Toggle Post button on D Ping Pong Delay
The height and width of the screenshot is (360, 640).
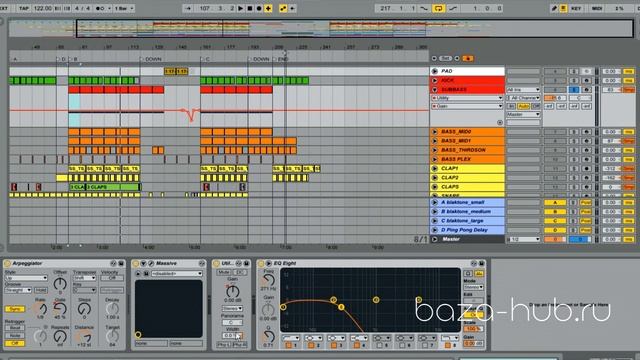[x=586, y=230]
